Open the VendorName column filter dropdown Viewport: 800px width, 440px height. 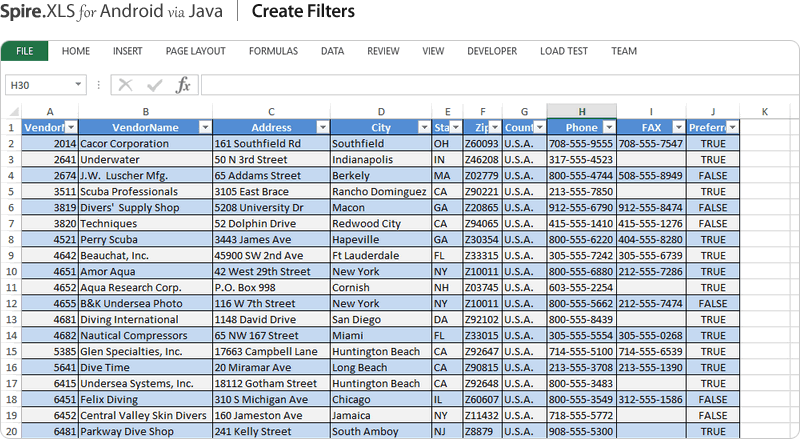point(205,128)
